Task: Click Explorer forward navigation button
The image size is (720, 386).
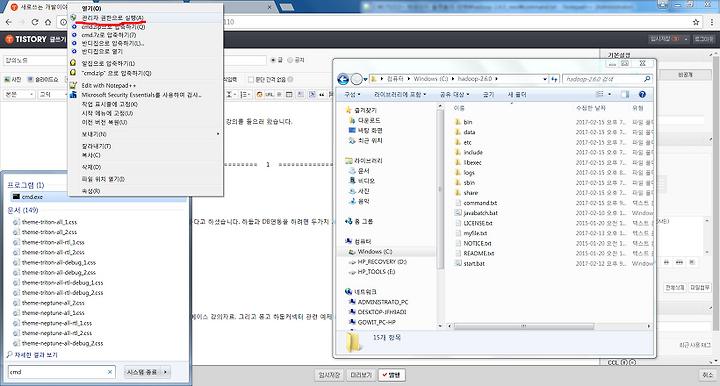Action: point(356,79)
